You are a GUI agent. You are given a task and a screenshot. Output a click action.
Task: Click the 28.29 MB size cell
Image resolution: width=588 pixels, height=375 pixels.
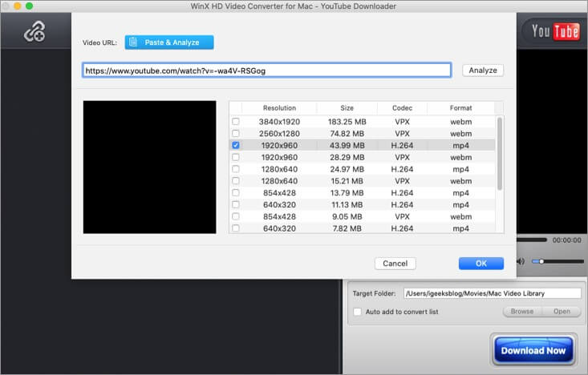point(347,157)
